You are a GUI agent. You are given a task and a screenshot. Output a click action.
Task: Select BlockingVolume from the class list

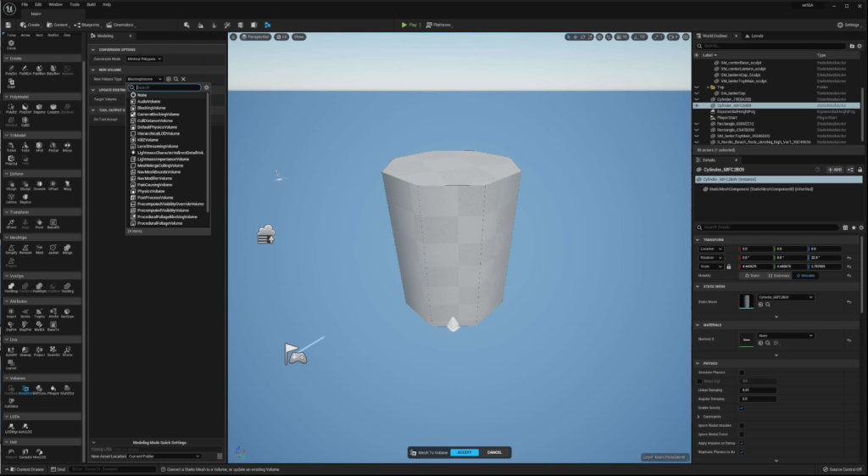(x=151, y=108)
